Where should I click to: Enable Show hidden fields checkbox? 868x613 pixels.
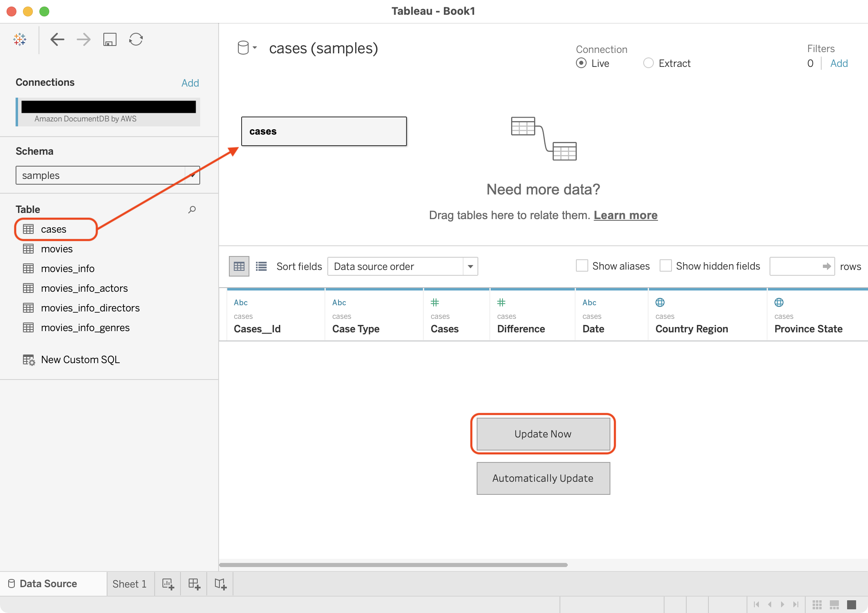665,266
